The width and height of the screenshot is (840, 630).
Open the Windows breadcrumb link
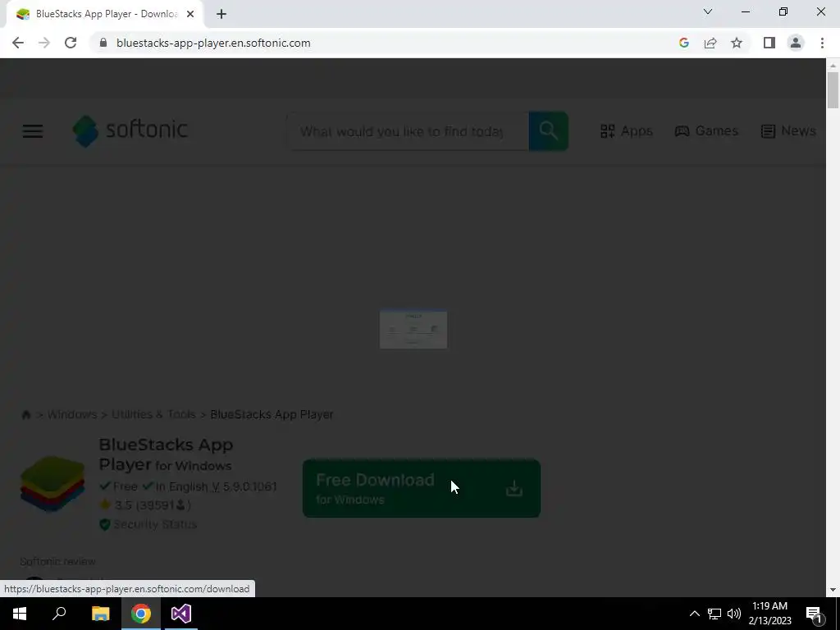[x=72, y=414]
